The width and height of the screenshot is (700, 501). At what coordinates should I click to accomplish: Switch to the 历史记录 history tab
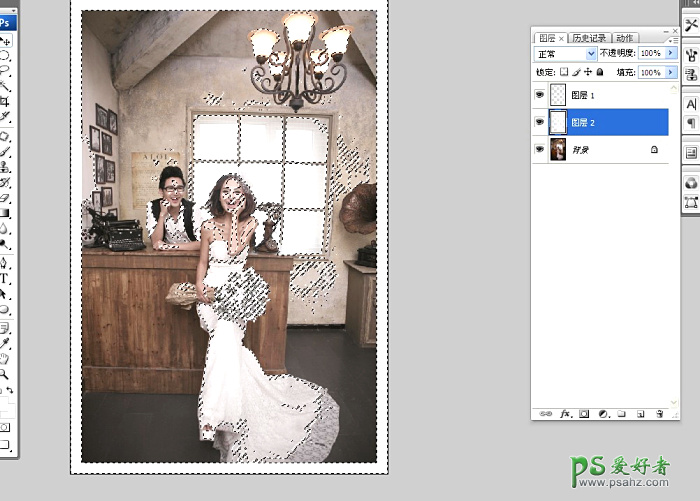tap(589, 37)
